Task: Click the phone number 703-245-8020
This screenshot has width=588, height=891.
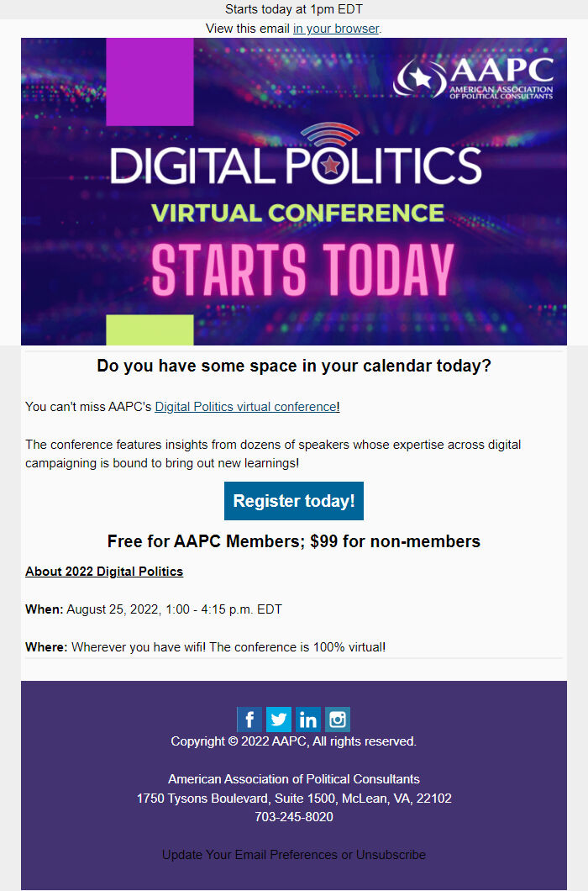Action: [x=294, y=817]
